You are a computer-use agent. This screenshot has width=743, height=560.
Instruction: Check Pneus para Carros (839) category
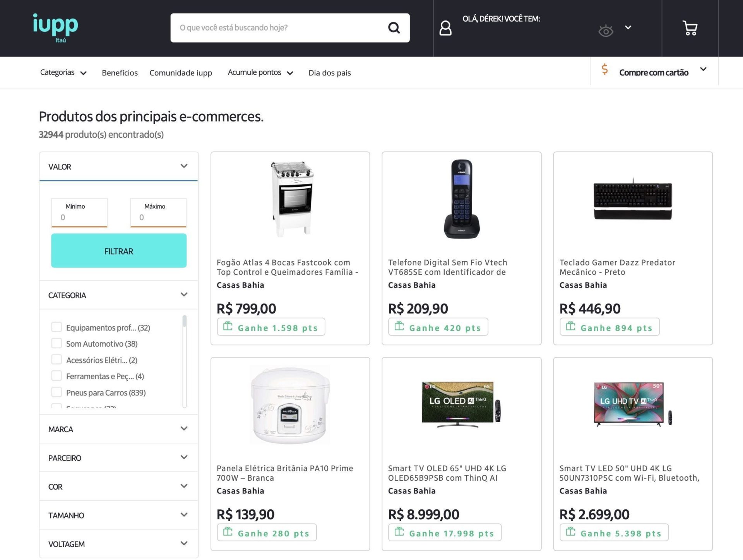point(56,392)
